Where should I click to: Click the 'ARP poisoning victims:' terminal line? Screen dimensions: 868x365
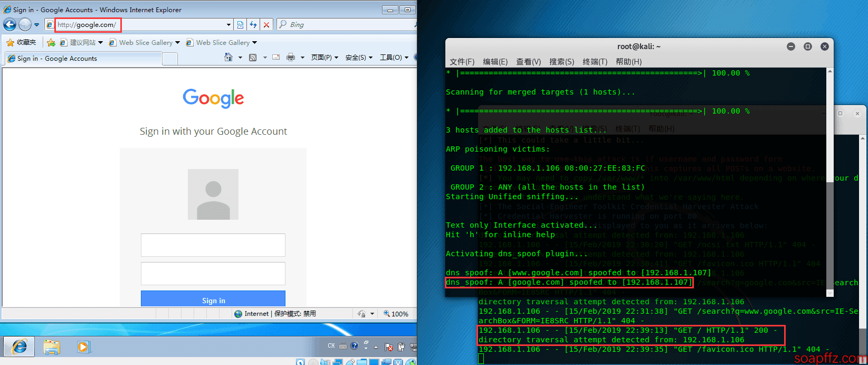pyautogui.click(x=498, y=149)
